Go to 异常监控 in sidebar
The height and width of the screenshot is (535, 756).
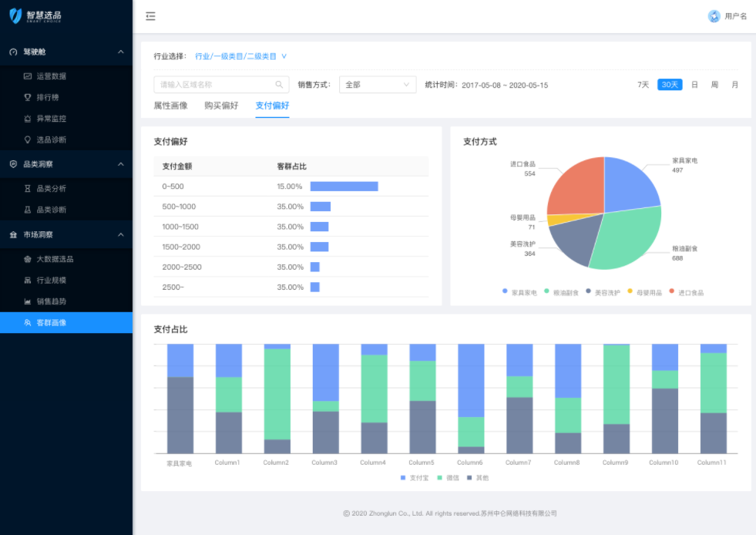tap(51, 119)
